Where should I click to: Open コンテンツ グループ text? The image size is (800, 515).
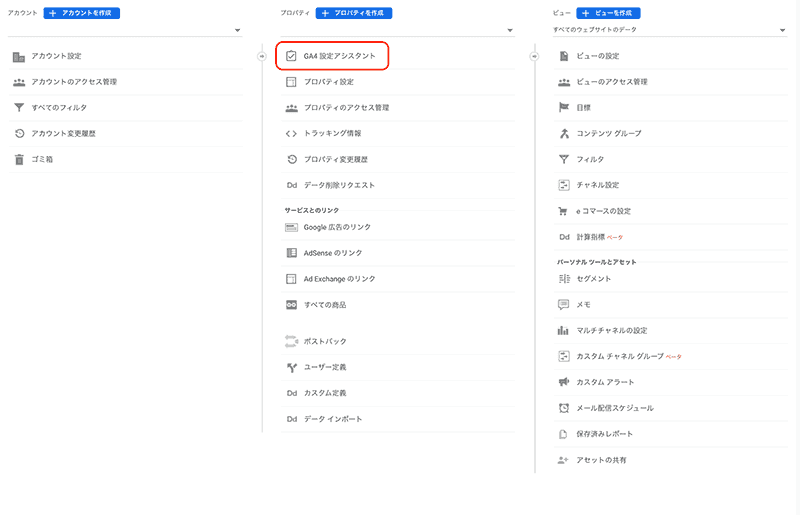pos(609,134)
